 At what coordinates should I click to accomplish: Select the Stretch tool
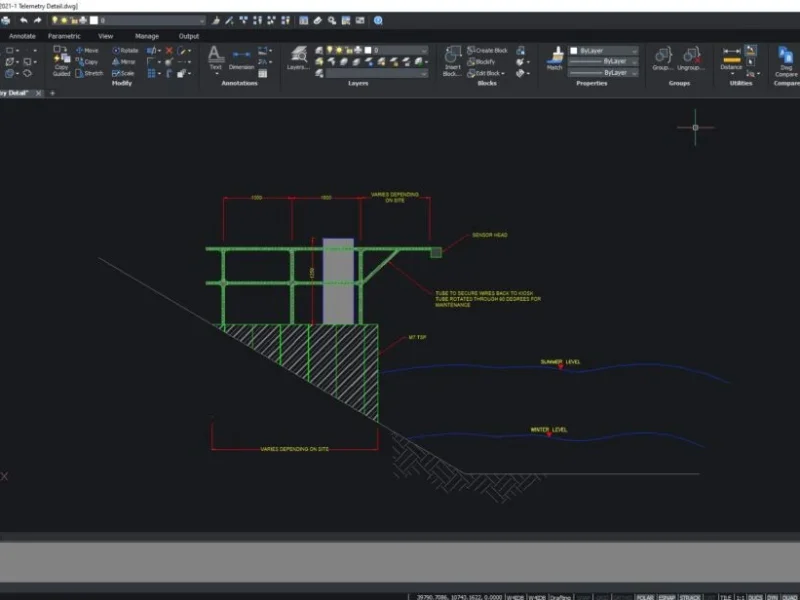tap(89, 73)
